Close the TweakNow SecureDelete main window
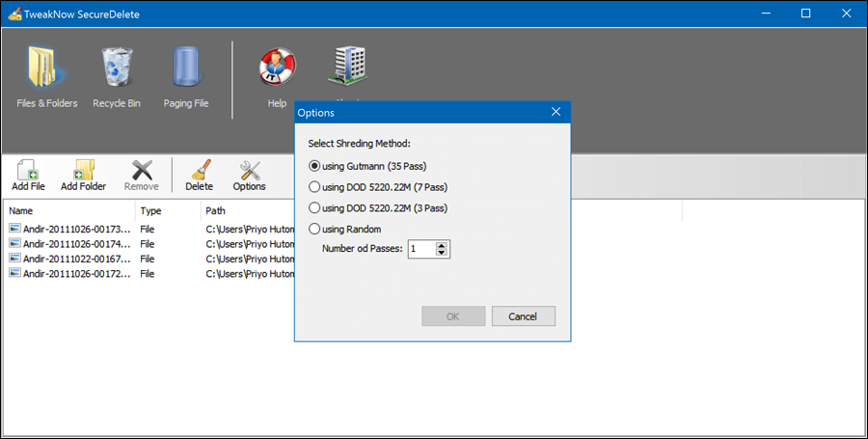 (847, 14)
